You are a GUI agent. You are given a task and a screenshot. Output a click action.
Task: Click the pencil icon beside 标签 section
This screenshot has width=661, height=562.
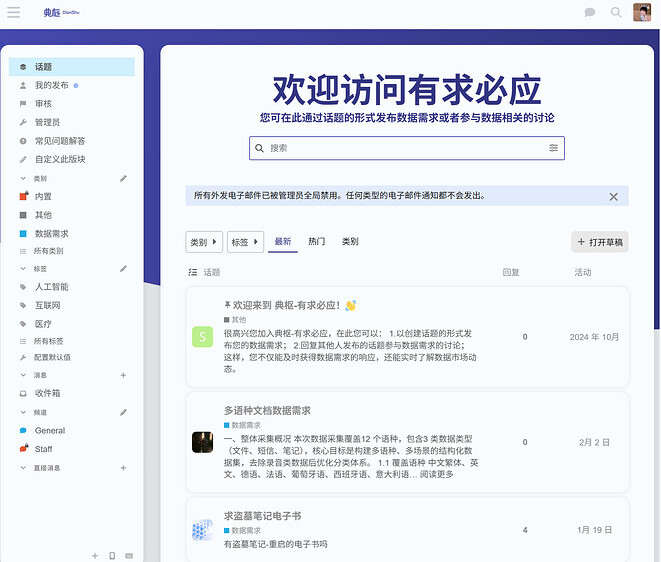(124, 269)
